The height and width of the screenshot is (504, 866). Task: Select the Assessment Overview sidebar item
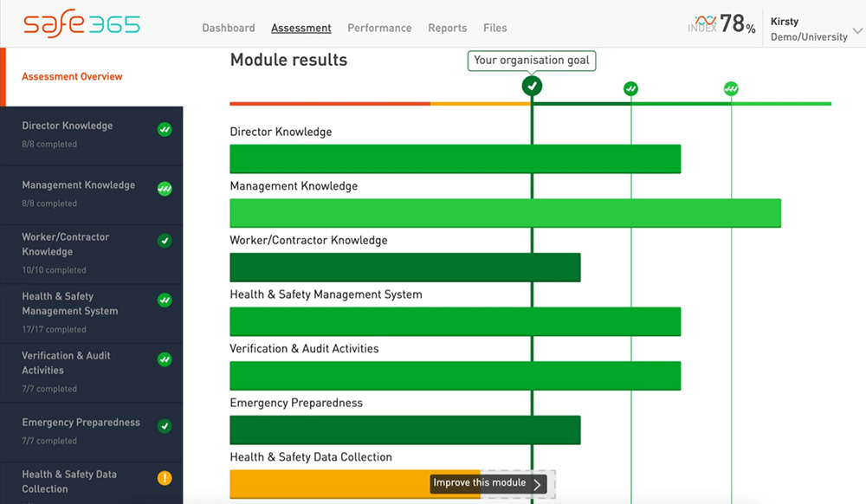(x=72, y=76)
